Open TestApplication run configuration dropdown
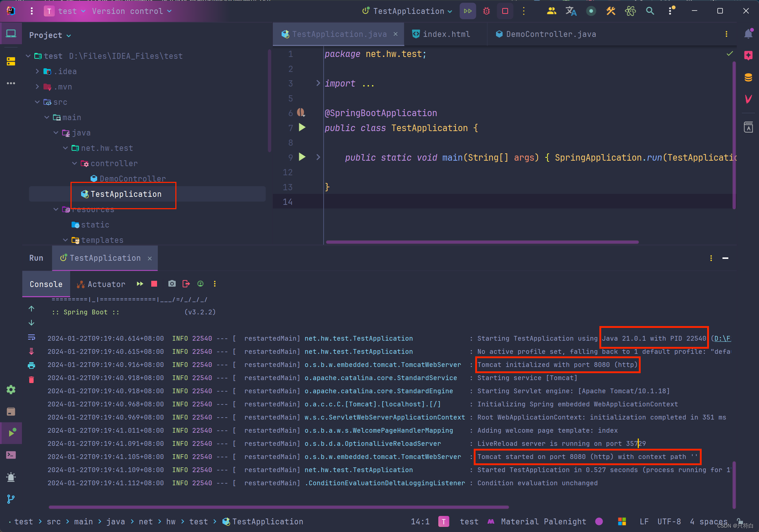 407,11
